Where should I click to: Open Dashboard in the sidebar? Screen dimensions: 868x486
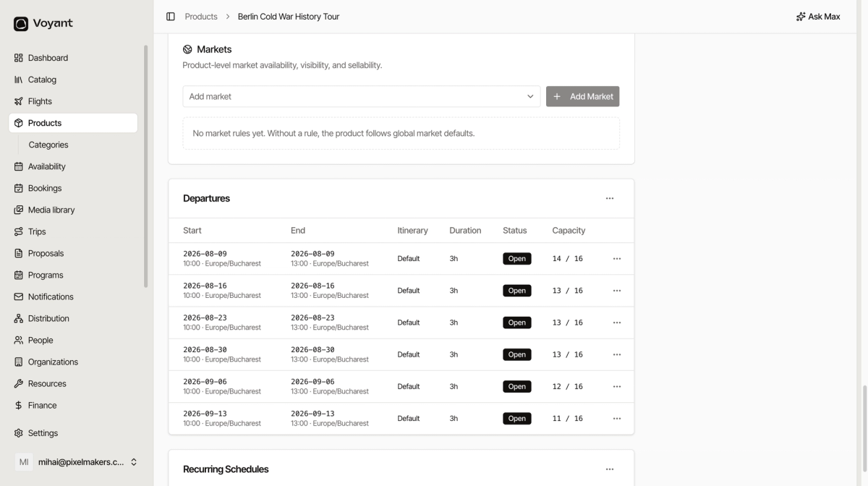73,58
